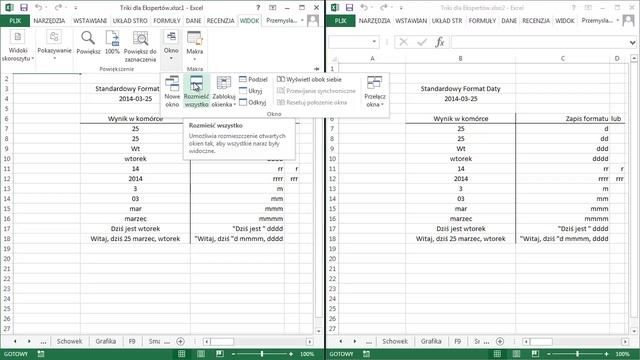Open Zablokuj okienka dropdown
Screen dimensions: 640x360
224,91
